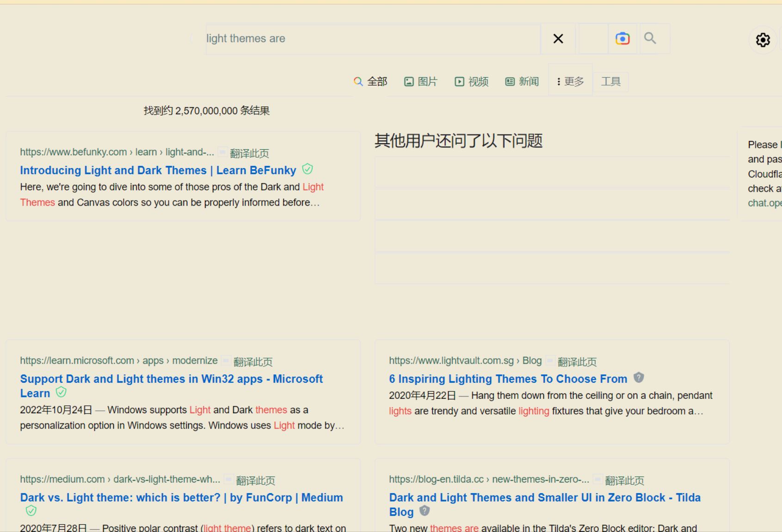The height and width of the screenshot is (532, 782).
Task: Translate the lightvault result page
Action: [x=577, y=361]
